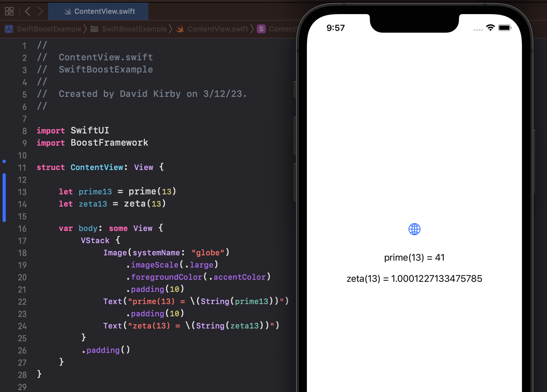
Task: Click the purple struct S icon
Action: [x=261, y=29]
